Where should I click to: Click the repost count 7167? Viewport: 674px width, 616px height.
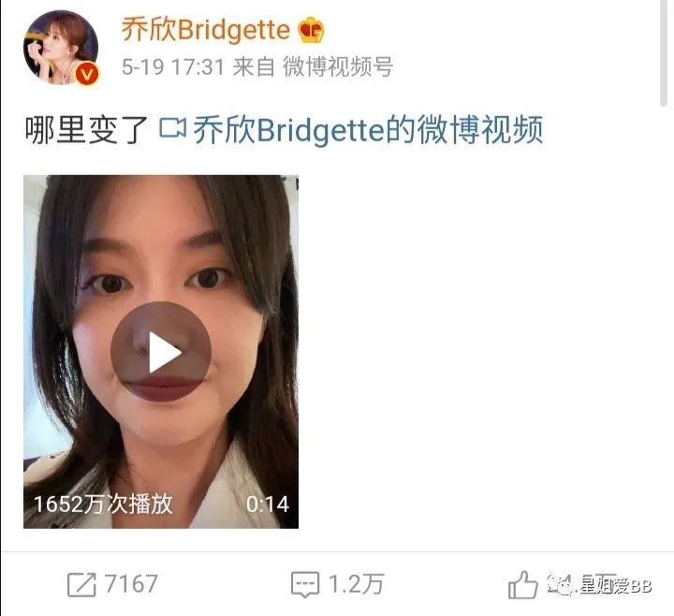pyautogui.click(x=131, y=584)
